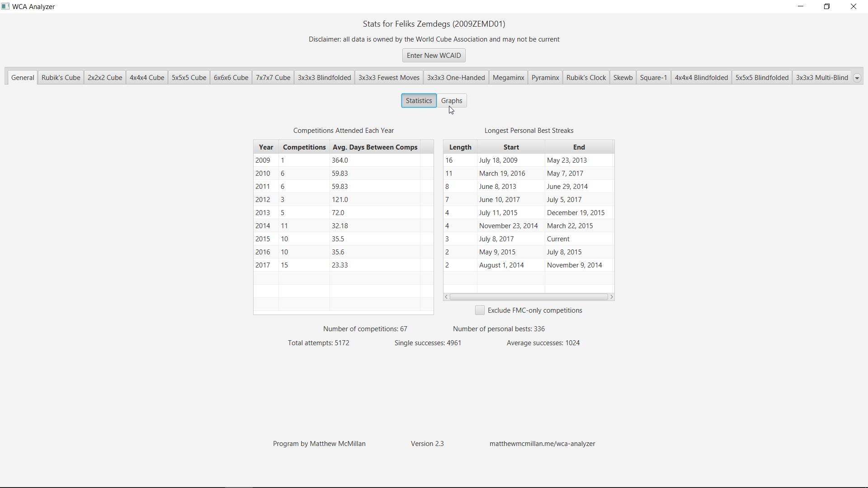
Task: Open the General tab
Action: click(23, 78)
